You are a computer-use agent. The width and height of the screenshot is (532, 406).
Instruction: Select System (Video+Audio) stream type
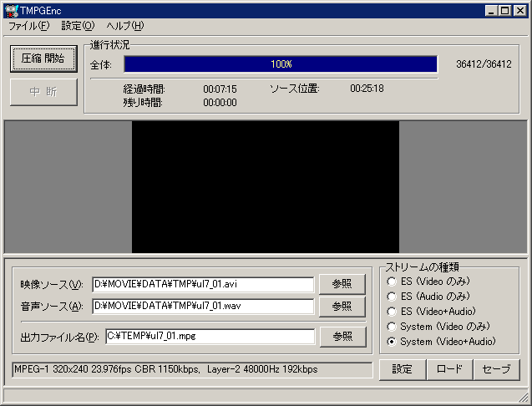click(441, 341)
